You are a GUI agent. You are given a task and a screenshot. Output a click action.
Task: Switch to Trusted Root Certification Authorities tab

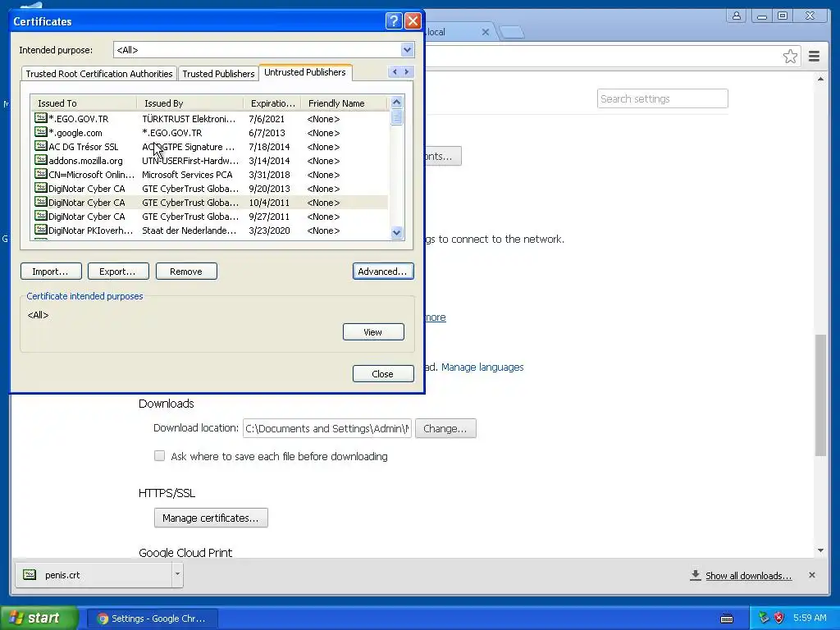(99, 73)
